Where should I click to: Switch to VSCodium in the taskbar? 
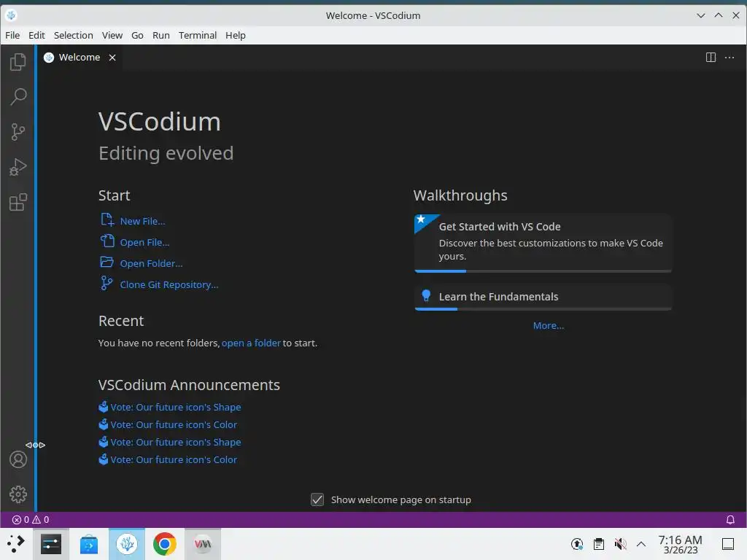tap(127, 544)
